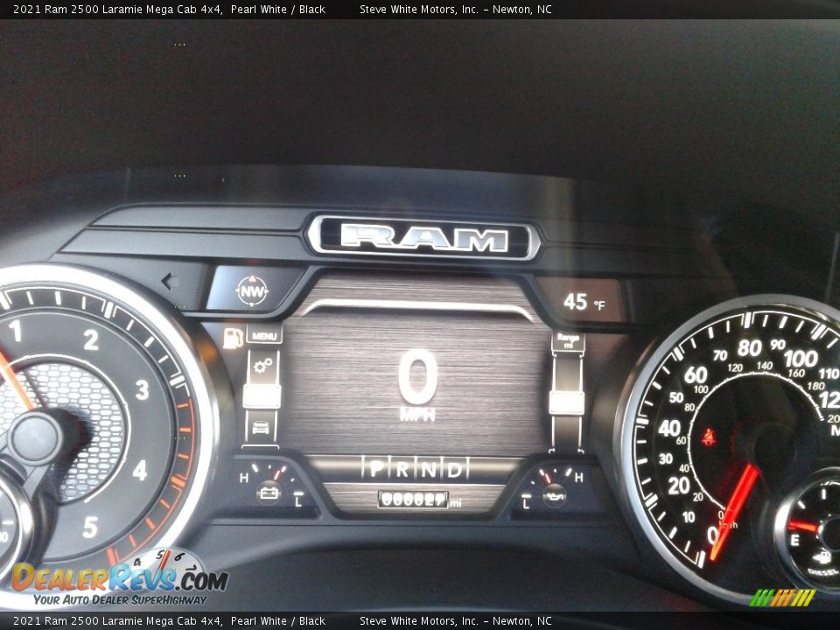This screenshot has height=630, width=840.
Task: Tap the white slider block below Range tab
Action: tap(566, 402)
